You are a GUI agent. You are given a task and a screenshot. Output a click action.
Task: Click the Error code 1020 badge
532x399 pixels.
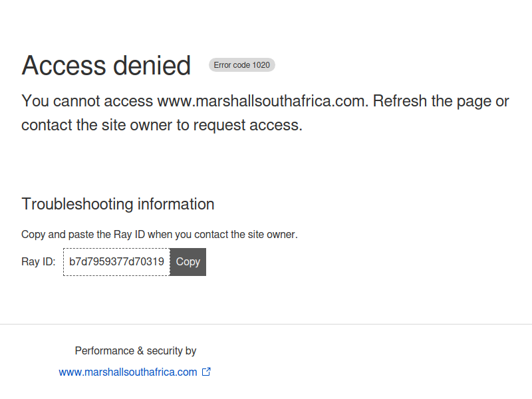[242, 65]
